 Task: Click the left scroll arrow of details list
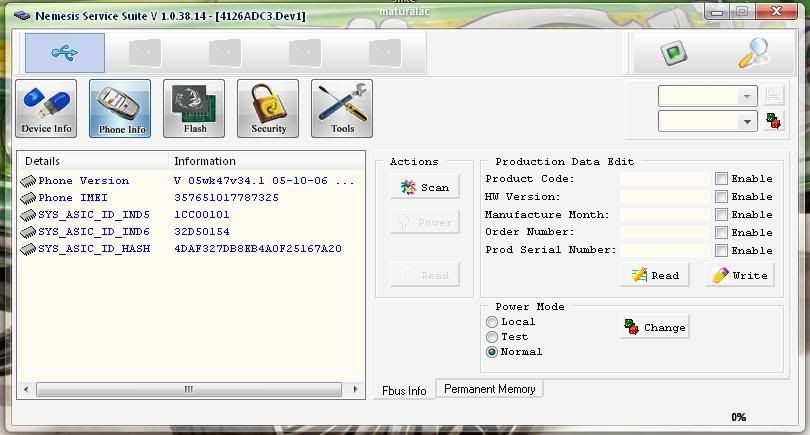[x=26, y=389]
